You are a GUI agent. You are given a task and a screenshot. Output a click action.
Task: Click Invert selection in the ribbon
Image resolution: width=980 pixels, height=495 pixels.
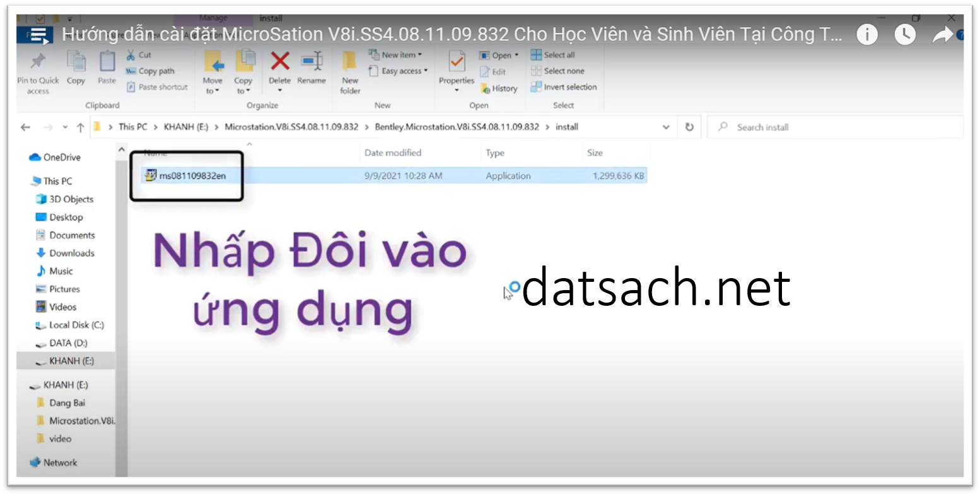click(564, 87)
